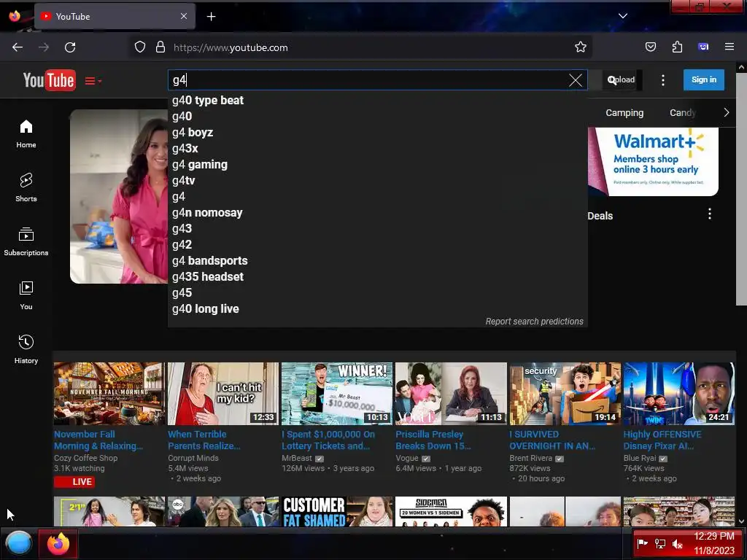Viewport: 747px width, 560px height.
Task: Reload the page
Action: point(70,47)
